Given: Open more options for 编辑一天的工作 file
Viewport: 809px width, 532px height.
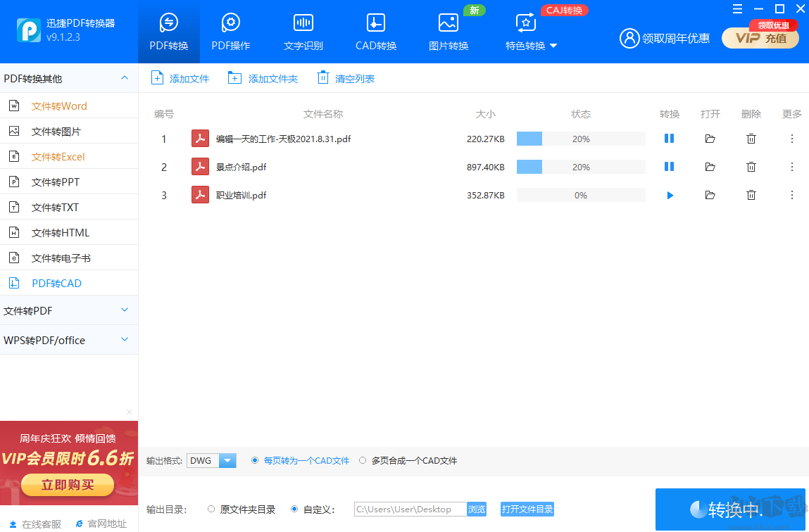Looking at the screenshot, I should (x=792, y=139).
